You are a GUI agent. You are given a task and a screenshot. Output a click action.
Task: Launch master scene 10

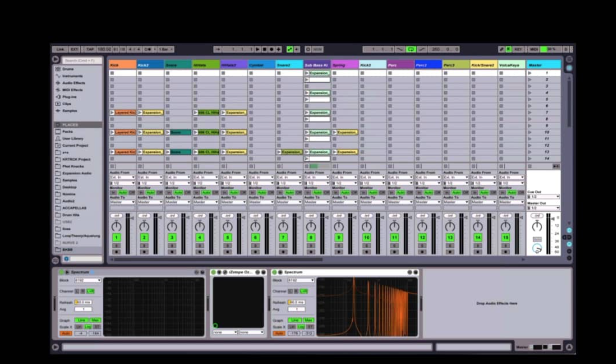[530, 132]
